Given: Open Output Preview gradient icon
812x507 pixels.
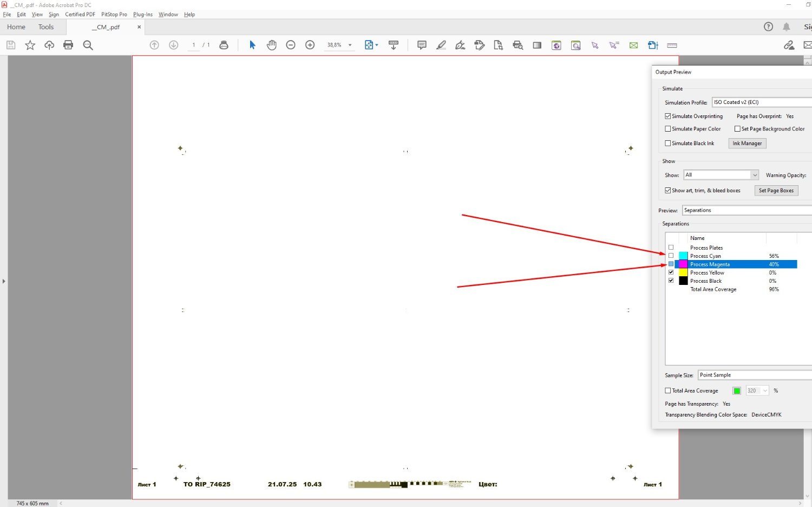Looking at the screenshot, I should pos(537,45).
